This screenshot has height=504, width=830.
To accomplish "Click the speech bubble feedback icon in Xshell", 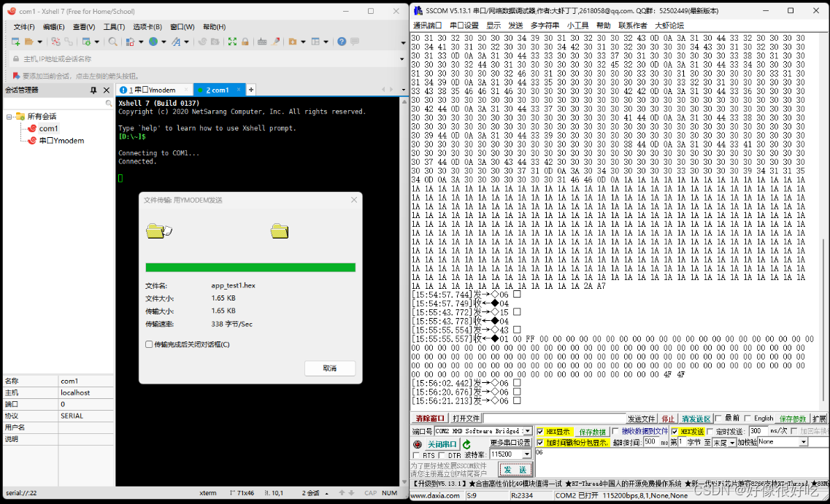I will click(x=355, y=42).
